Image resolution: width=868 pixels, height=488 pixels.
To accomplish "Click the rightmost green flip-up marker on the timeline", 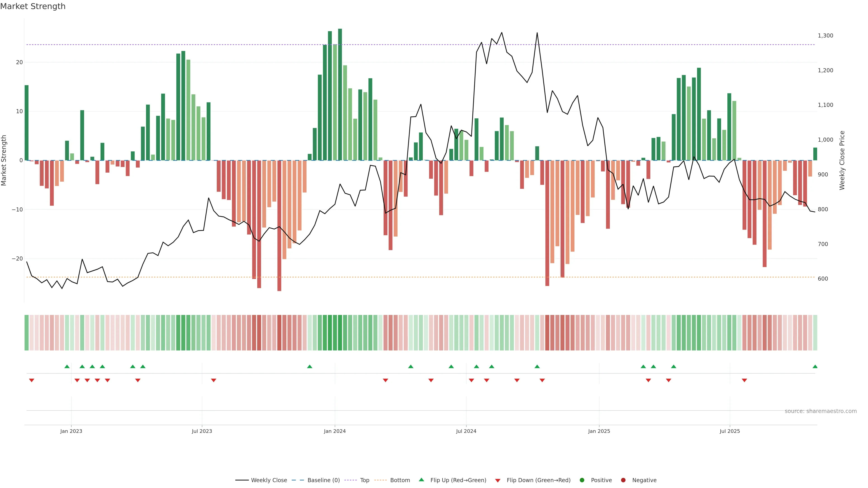I will [x=815, y=366].
